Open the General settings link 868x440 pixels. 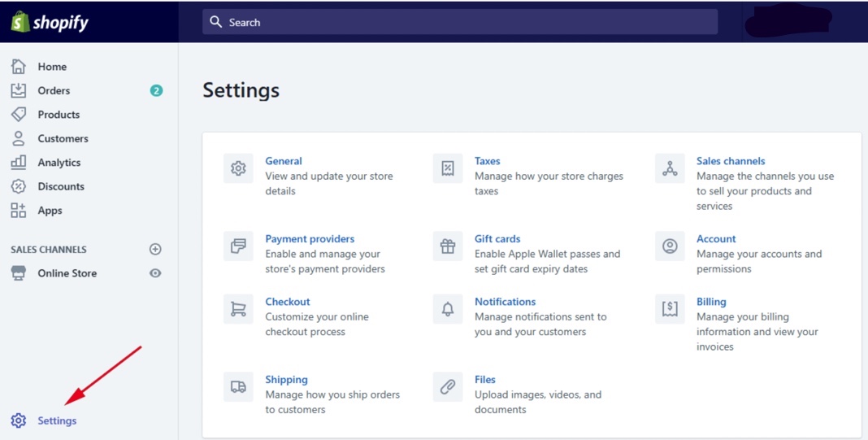284,161
